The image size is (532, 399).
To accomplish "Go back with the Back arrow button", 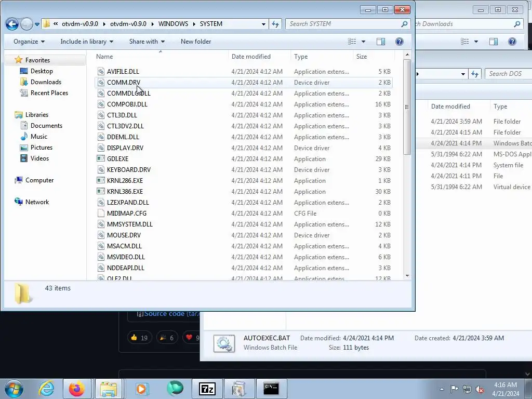I will coord(12,24).
